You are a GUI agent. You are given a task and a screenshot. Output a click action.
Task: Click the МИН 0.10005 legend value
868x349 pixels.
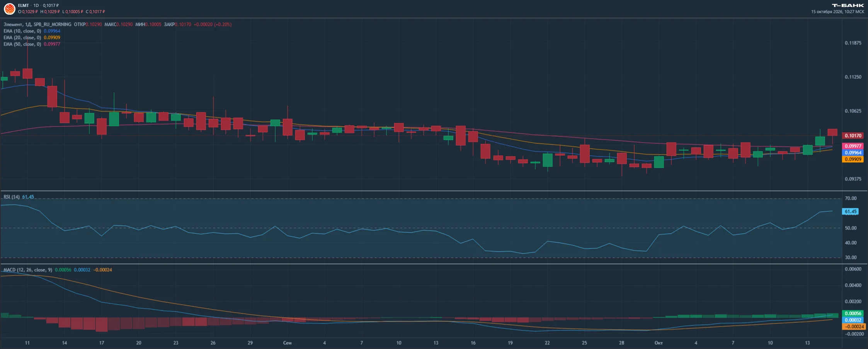pos(148,24)
